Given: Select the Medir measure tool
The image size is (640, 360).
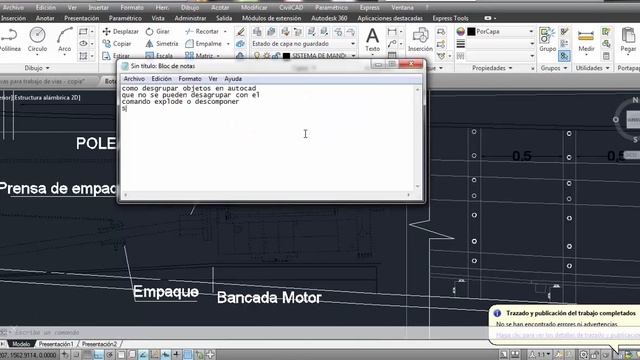Looking at the screenshot, I should coord(586,40).
